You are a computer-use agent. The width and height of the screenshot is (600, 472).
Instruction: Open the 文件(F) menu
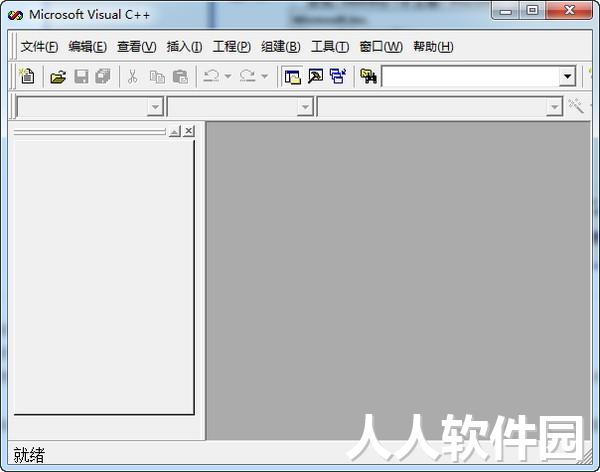[39, 47]
